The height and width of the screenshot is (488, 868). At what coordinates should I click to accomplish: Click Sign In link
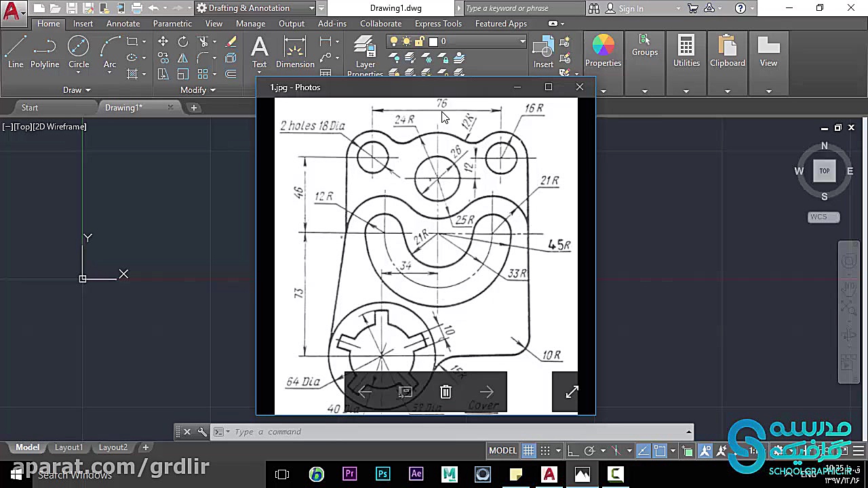coord(631,9)
